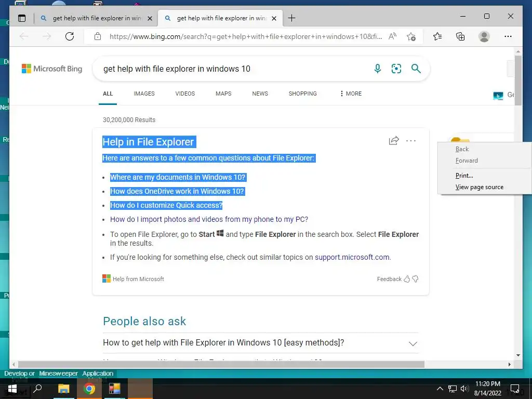Refresh the page with the reload icon
Screen dimensions: 532x399
click(70, 36)
